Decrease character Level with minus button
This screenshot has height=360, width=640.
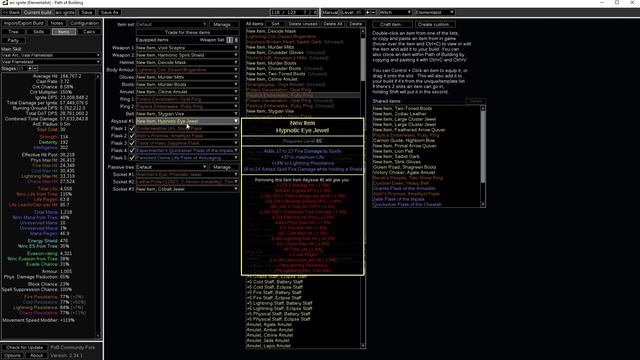[x=373, y=12]
